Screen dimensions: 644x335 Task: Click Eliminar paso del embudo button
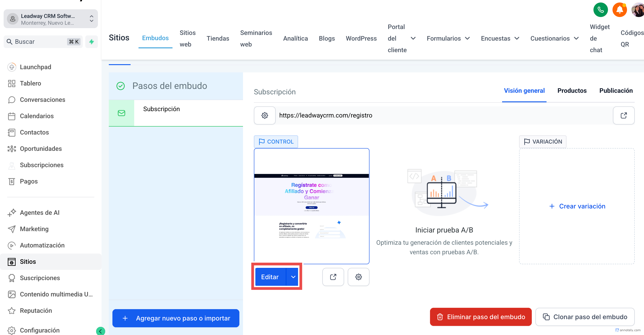tap(481, 317)
